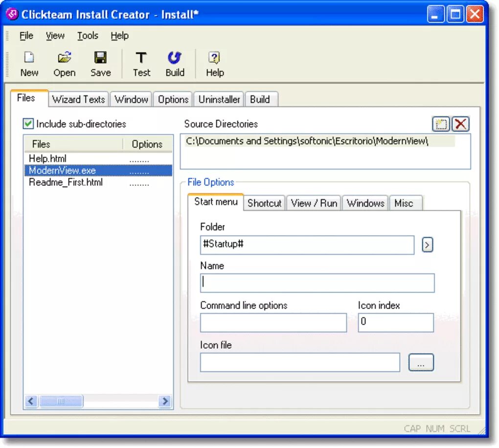Click the Build toolbar icon

(175, 64)
